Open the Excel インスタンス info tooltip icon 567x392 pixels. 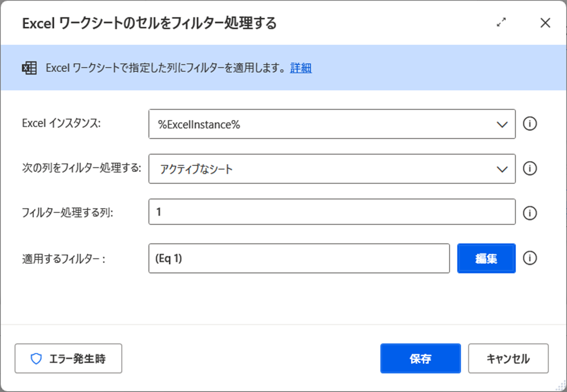(x=530, y=124)
